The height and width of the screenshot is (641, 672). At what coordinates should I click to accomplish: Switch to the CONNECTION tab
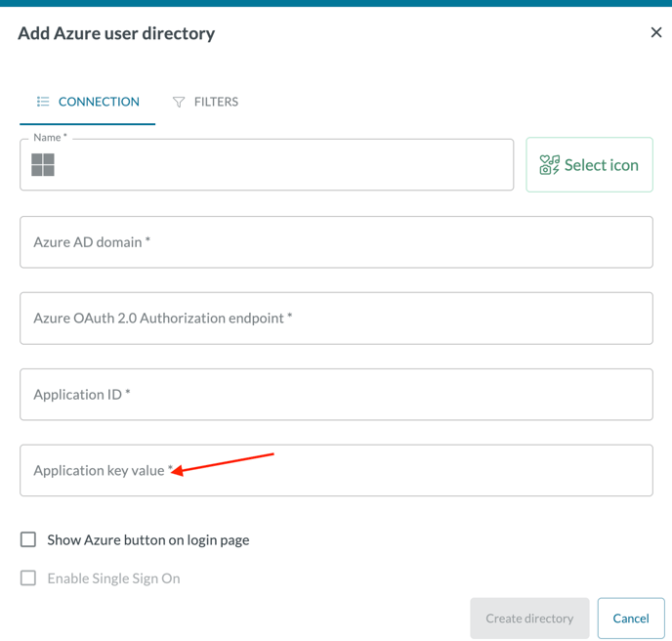pos(88,102)
